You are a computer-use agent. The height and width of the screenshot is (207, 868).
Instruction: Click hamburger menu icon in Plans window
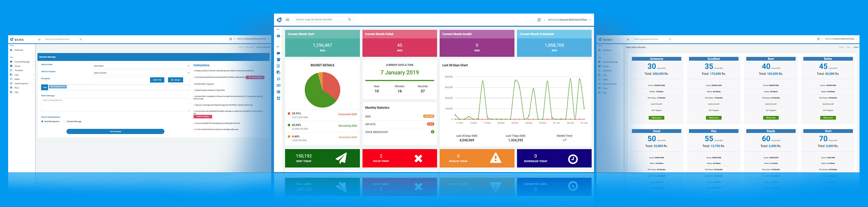628,39
